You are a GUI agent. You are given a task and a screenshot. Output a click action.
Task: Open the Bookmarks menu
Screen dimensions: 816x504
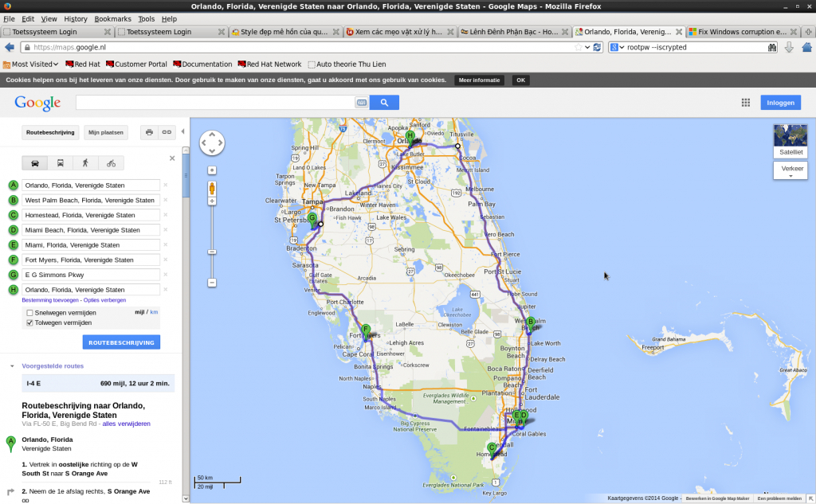point(112,18)
